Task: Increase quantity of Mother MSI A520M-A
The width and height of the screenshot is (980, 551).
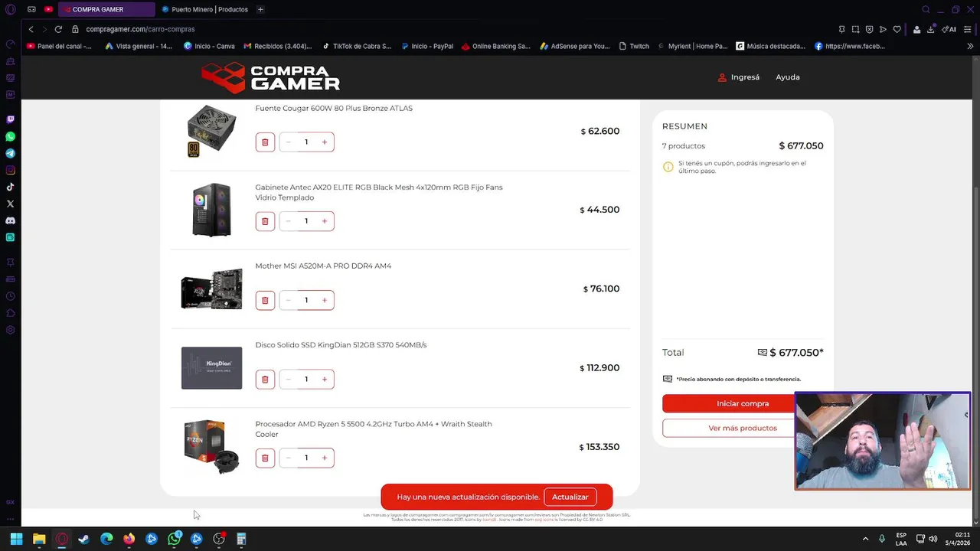Action: click(325, 300)
